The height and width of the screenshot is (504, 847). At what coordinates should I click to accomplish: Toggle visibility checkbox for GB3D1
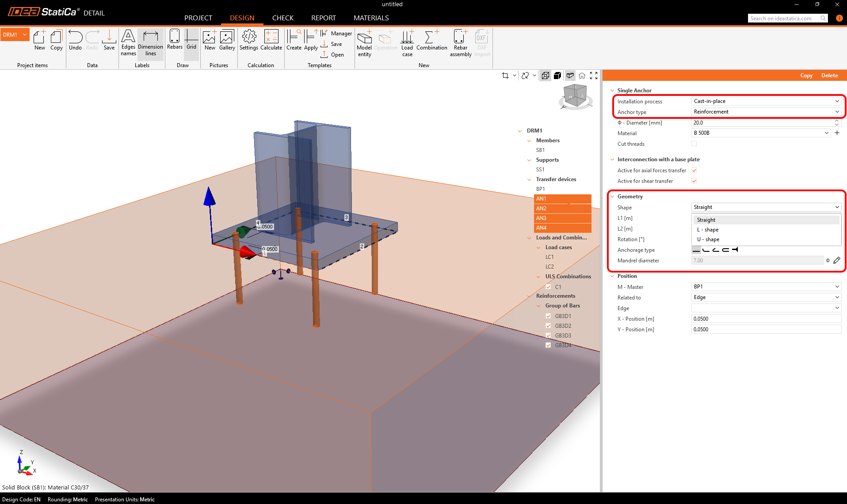(548, 316)
